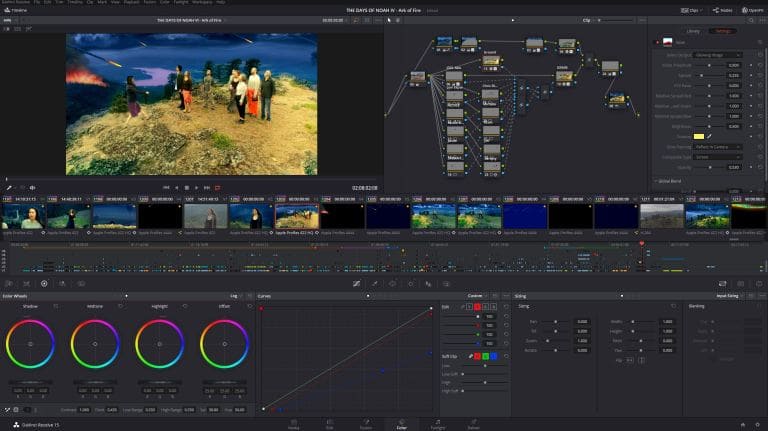Stop playback in the viewer
The width and height of the screenshot is (768, 431).
coord(187,188)
